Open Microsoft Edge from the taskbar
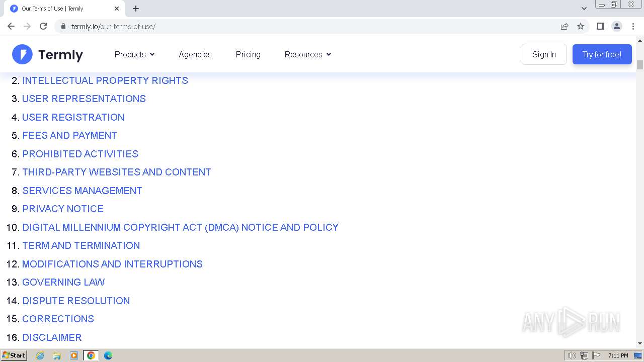This screenshot has width=644, height=362. (x=108, y=355)
